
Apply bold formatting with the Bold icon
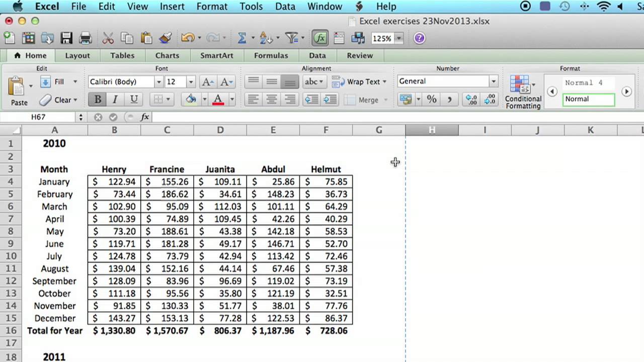click(97, 99)
